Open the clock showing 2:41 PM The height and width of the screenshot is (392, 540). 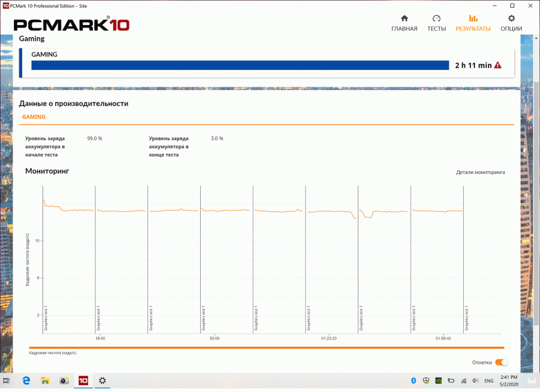(x=509, y=381)
